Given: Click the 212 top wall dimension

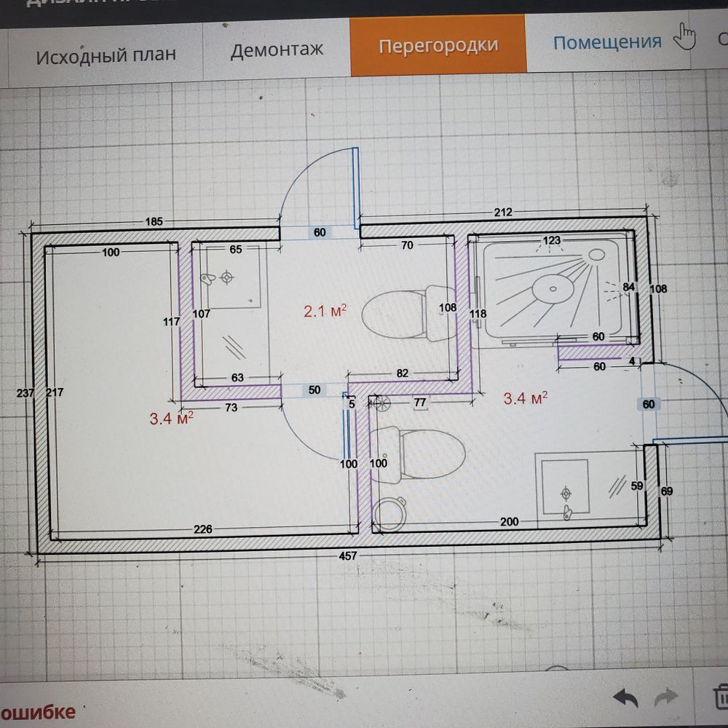Looking at the screenshot, I should pyautogui.click(x=503, y=213).
